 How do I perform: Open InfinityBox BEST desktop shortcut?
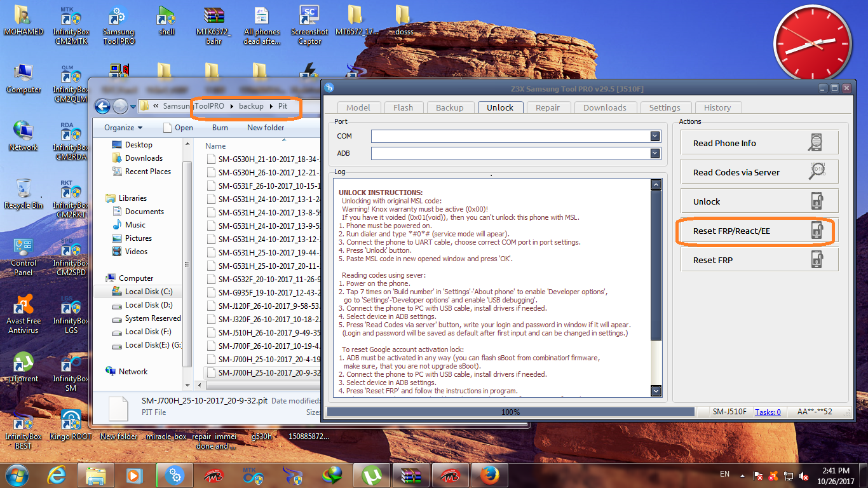[x=24, y=430]
